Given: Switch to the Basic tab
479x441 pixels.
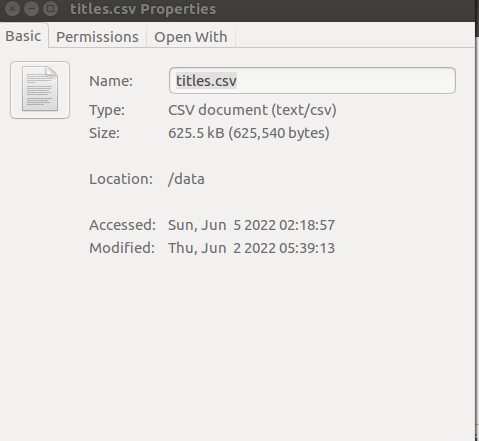Looking at the screenshot, I should click(x=23, y=36).
